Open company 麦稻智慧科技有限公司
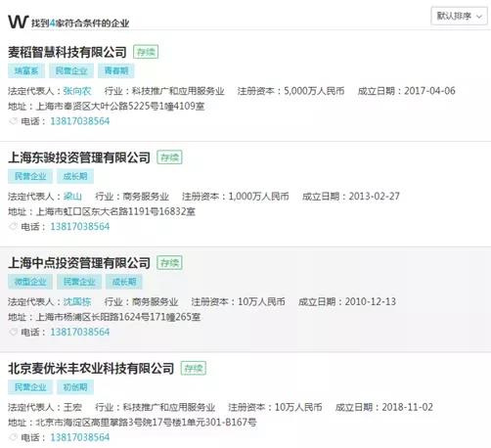The height and width of the screenshot is (448, 491). (67, 52)
